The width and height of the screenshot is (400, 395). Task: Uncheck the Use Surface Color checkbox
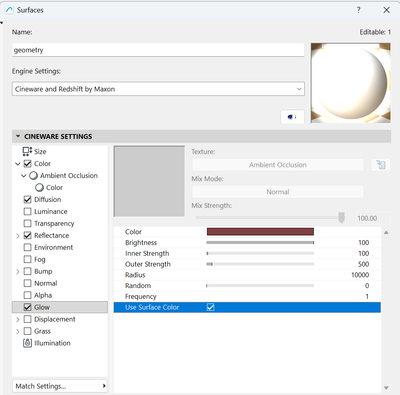tap(210, 307)
